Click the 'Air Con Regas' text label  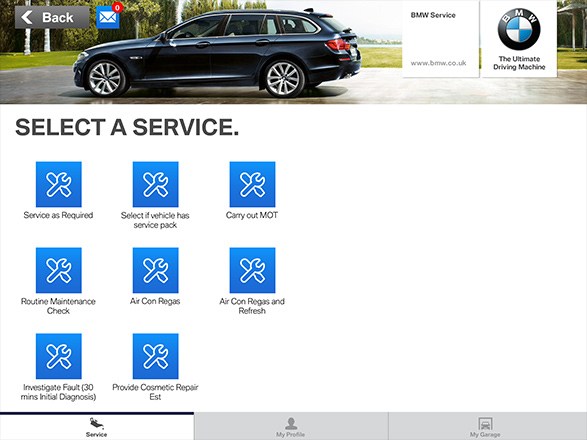155,301
